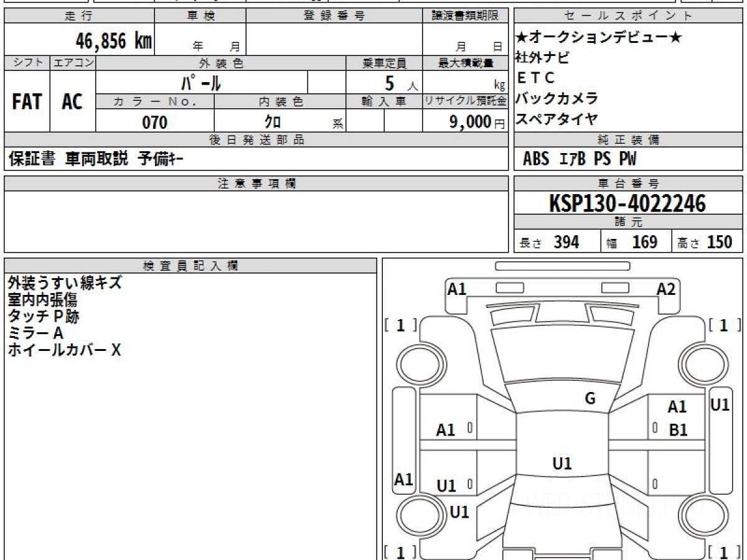The height and width of the screenshot is (560, 747).
Task: Click the B1 damage mark on door
Action: point(678,430)
